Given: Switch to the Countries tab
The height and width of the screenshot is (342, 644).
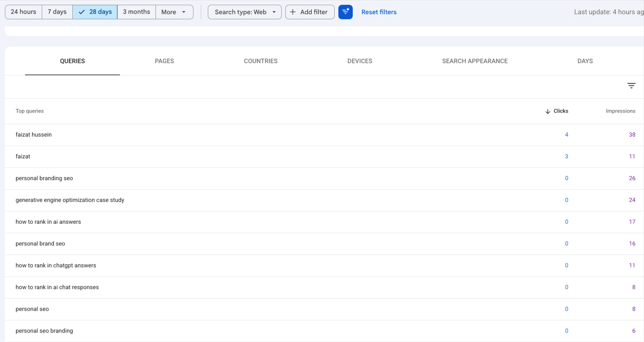Looking at the screenshot, I should (x=261, y=61).
